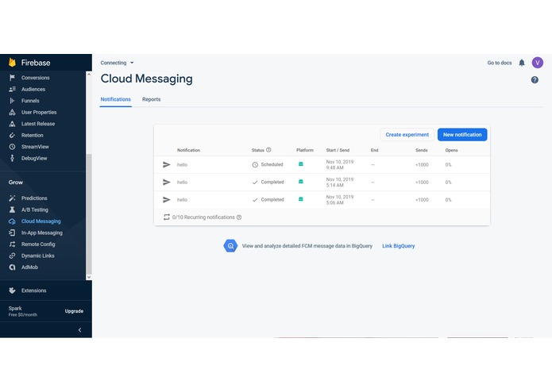Screen dimensions: 552x392
Task: Click the Recurring notifications loop icon
Action: tap(167, 217)
